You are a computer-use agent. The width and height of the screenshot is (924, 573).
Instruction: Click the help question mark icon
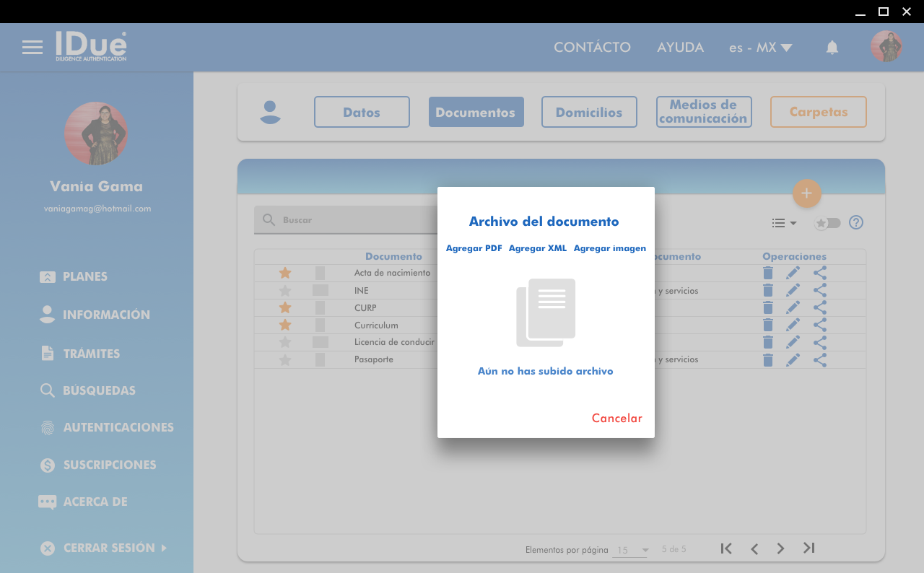[856, 222]
